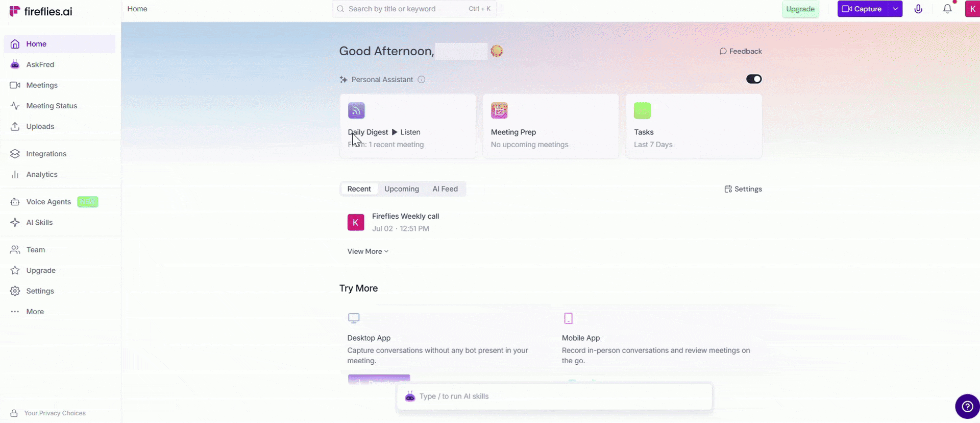Click the Feedback speech bubble icon
The width and height of the screenshot is (980, 423).
(723, 51)
